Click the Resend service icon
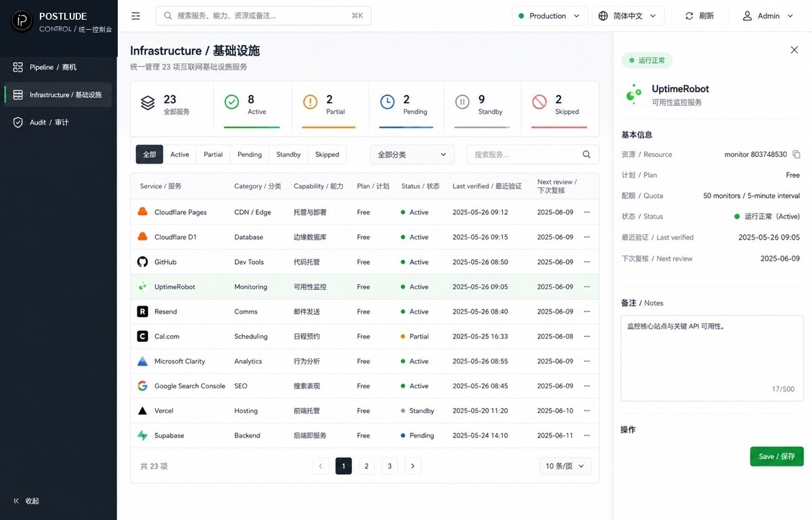812x520 pixels. pos(142,311)
